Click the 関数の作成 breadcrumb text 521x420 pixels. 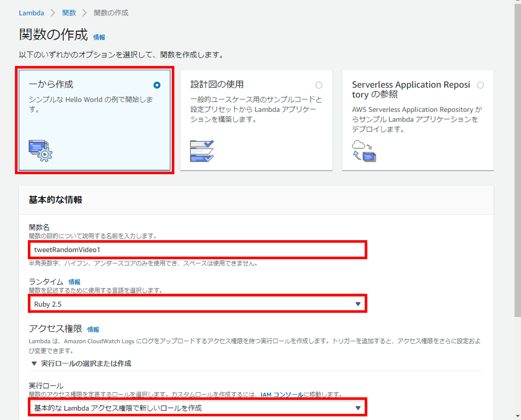click(111, 13)
